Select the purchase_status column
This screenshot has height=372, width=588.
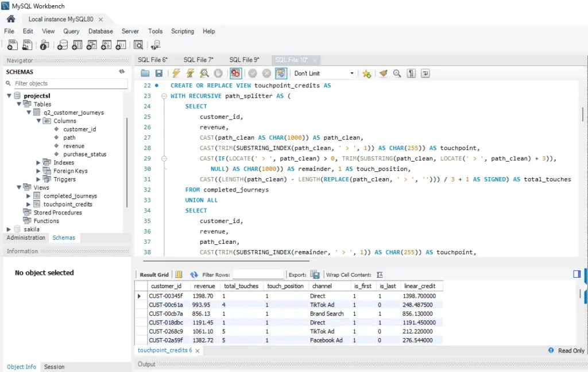pyautogui.click(x=85, y=154)
